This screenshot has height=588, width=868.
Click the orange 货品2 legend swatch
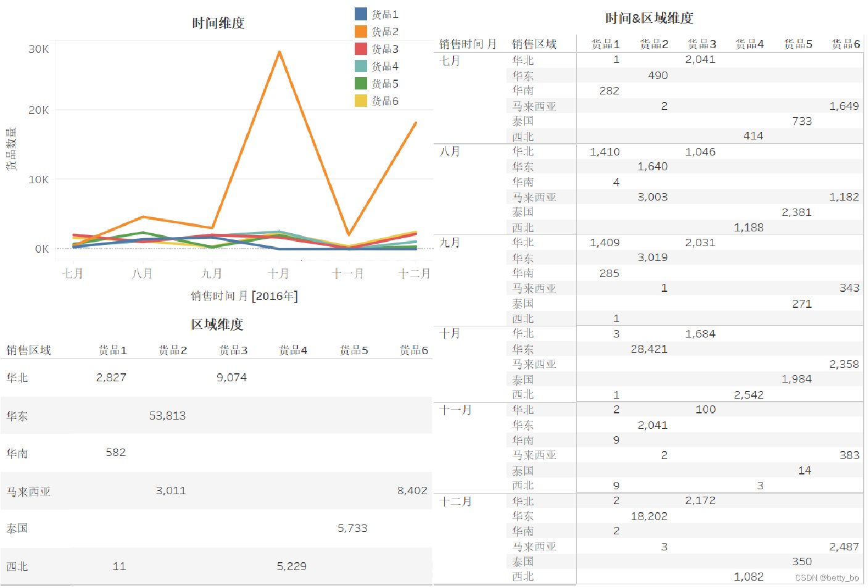361,31
